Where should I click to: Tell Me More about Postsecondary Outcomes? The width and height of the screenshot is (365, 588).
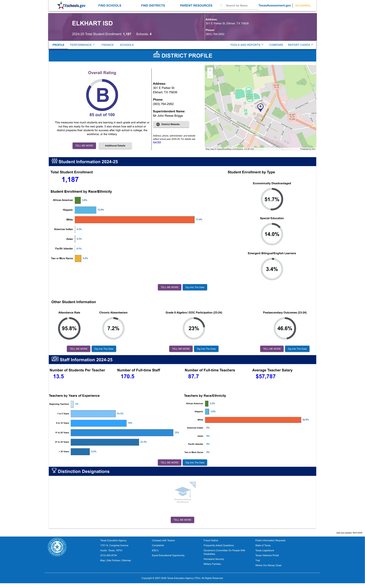point(272,349)
